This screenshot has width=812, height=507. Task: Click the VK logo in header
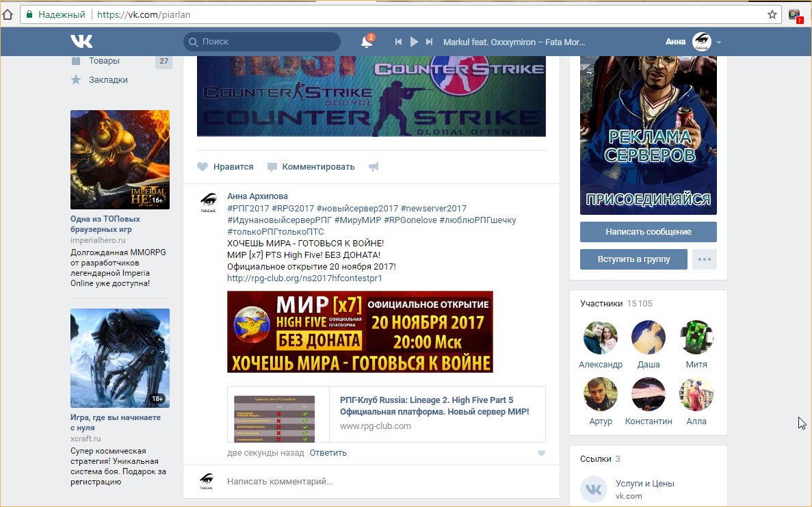click(81, 42)
